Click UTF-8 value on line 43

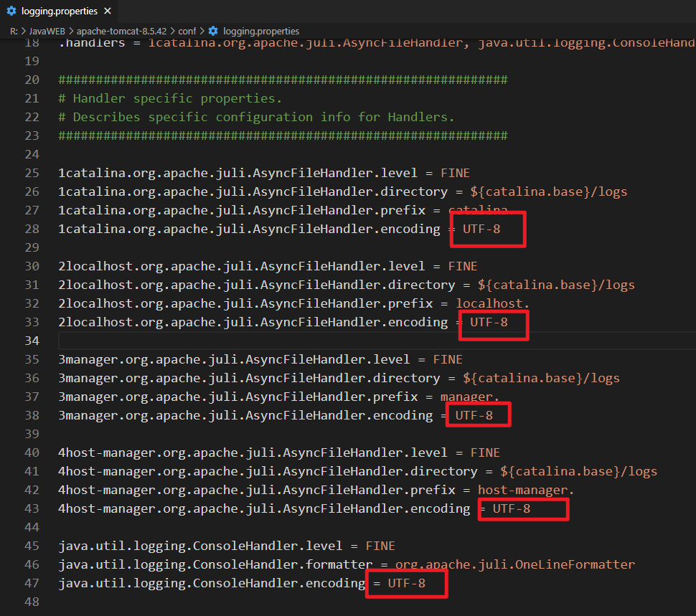pyautogui.click(x=512, y=508)
